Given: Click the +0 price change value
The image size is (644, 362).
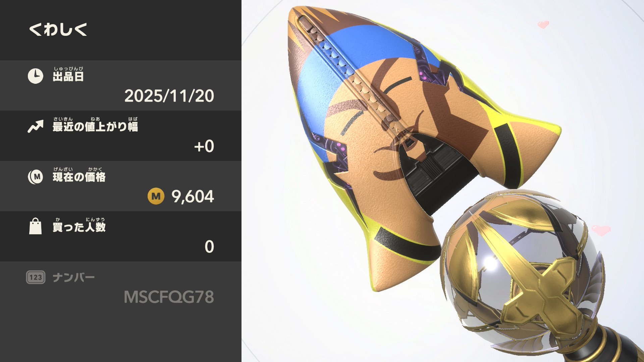Looking at the screenshot, I should [x=204, y=146].
